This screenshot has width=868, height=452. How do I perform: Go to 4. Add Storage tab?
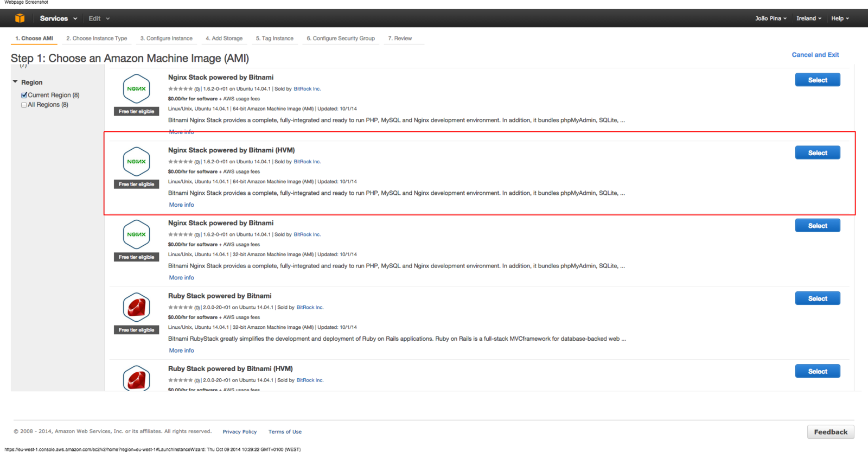click(x=224, y=39)
